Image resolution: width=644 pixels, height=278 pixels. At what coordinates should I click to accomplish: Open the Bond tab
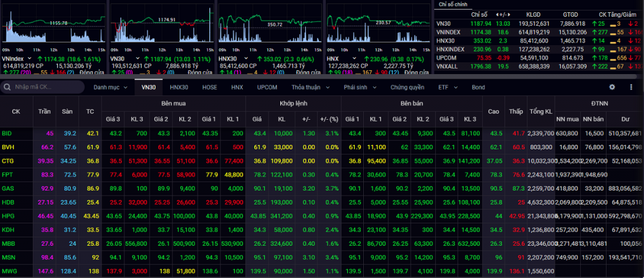[x=478, y=87]
